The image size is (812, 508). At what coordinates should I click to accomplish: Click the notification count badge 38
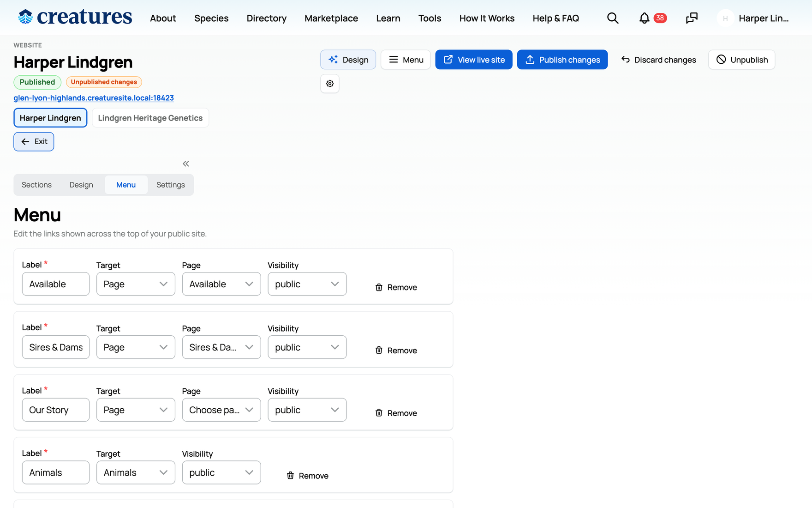[660, 18]
